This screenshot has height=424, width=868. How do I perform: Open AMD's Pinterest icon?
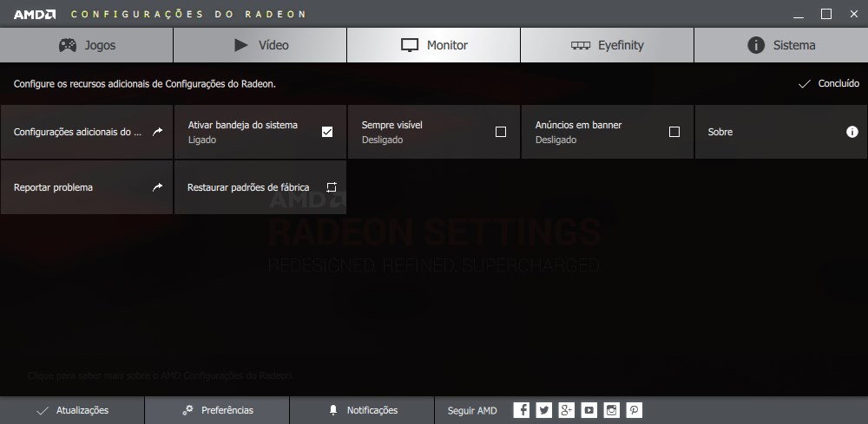pyautogui.click(x=635, y=410)
